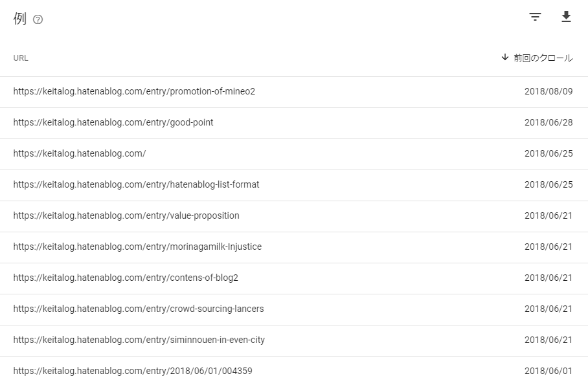Toggle sort arrow beside 前回のクロール

point(505,58)
